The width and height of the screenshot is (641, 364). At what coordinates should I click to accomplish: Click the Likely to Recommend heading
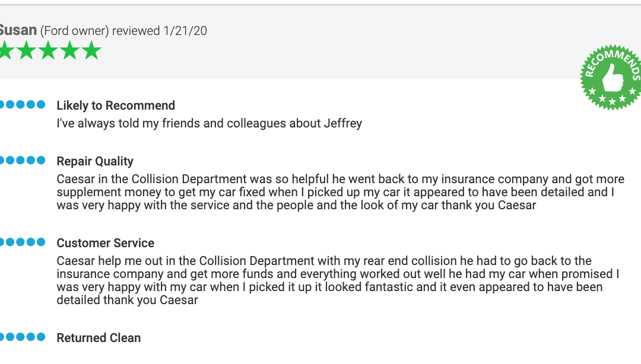pos(116,106)
